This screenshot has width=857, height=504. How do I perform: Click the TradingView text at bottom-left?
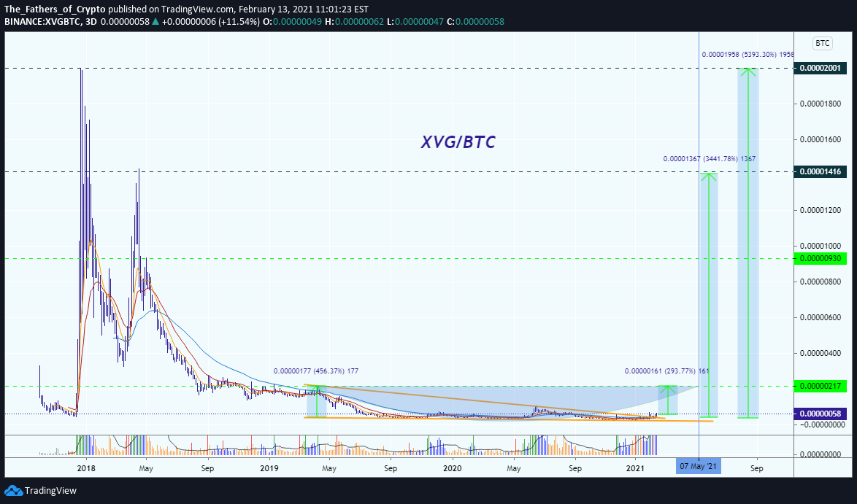coord(51,490)
